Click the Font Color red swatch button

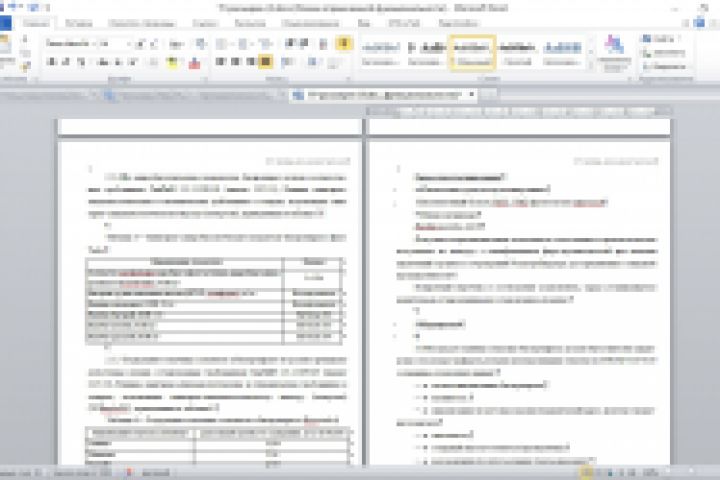(194, 62)
